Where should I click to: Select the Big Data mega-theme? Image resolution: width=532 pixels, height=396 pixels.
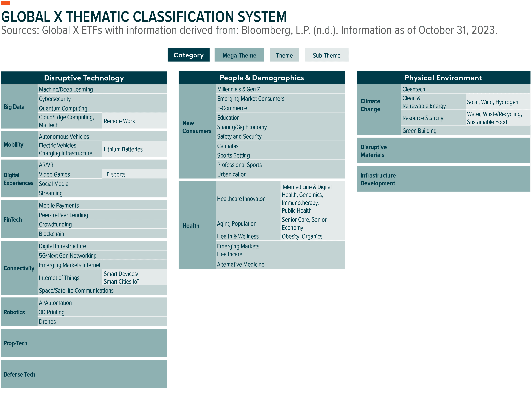(x=14, y=107)
